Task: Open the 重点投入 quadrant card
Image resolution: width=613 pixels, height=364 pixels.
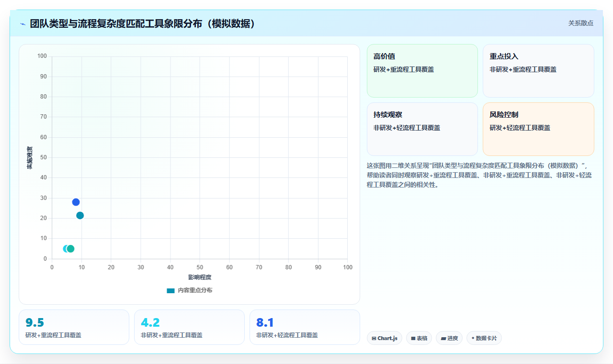Action: pyautogui.click(x=538, y=71)
